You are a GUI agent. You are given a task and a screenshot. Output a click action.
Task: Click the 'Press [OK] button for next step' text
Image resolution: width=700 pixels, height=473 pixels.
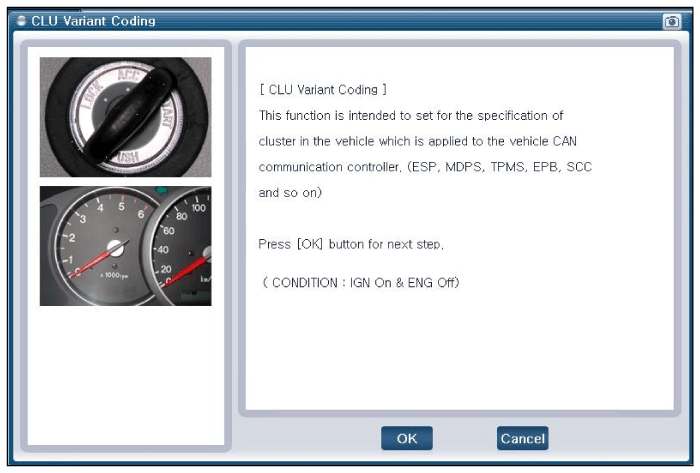click(x=351, y=244)
